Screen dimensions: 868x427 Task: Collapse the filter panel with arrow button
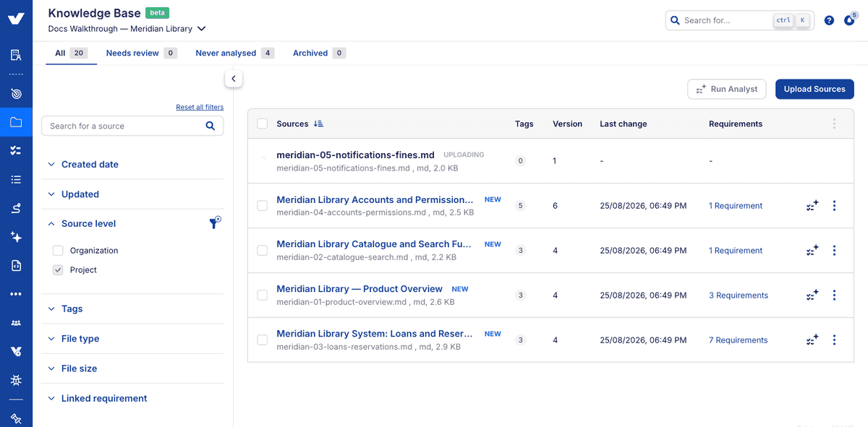(x=234, y=79)
